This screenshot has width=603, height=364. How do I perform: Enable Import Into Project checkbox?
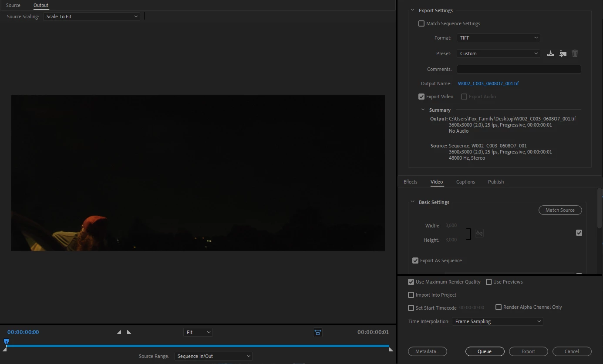(411, 295)
